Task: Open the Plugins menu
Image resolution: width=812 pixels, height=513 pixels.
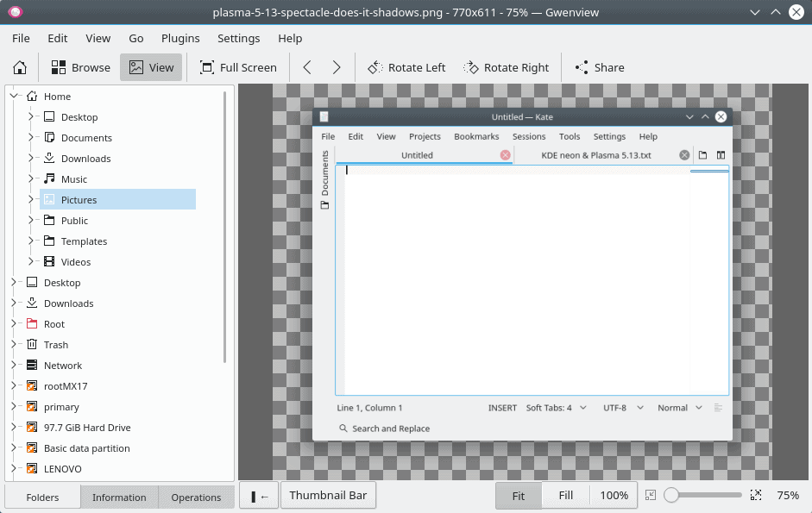Action: pos(180,38)
